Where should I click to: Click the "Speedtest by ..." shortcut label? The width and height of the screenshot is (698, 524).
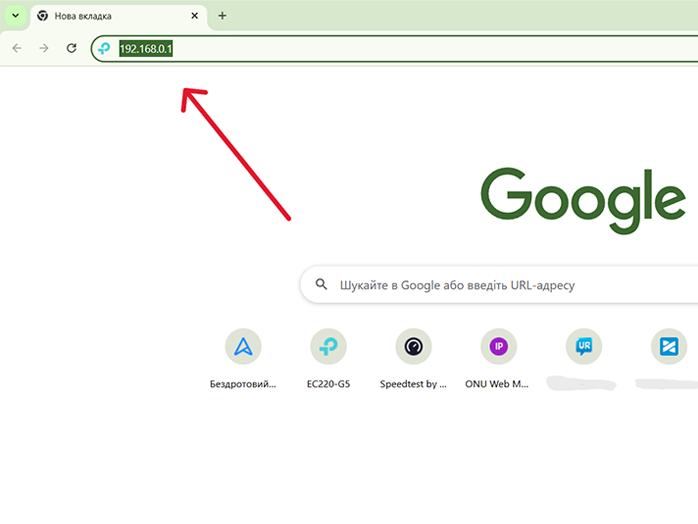(x=413, y=384)
